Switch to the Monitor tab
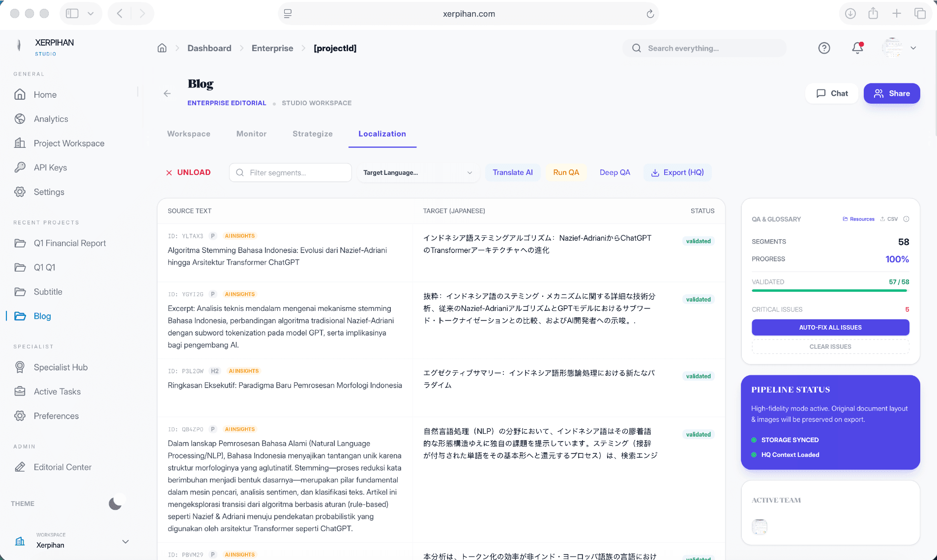Image resolution: width=937 pixels, height=560 pixels. (x=251, y=134)
